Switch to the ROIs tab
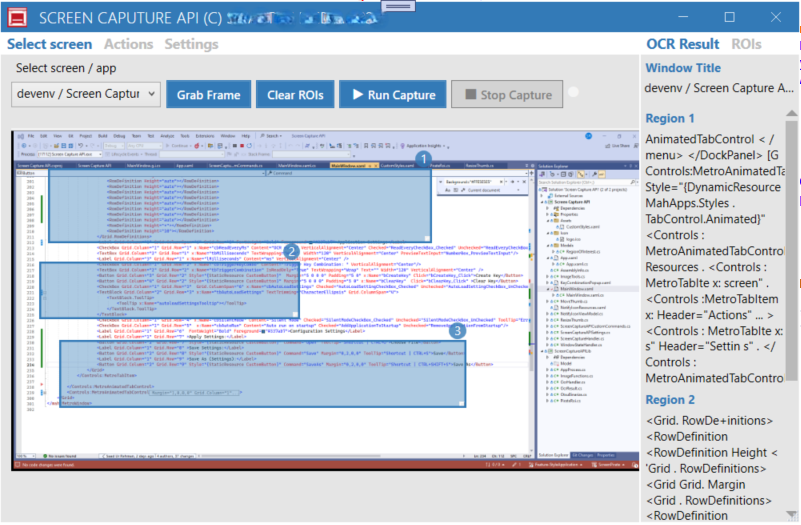Screen dimensions: 801x525 point(746,44)
